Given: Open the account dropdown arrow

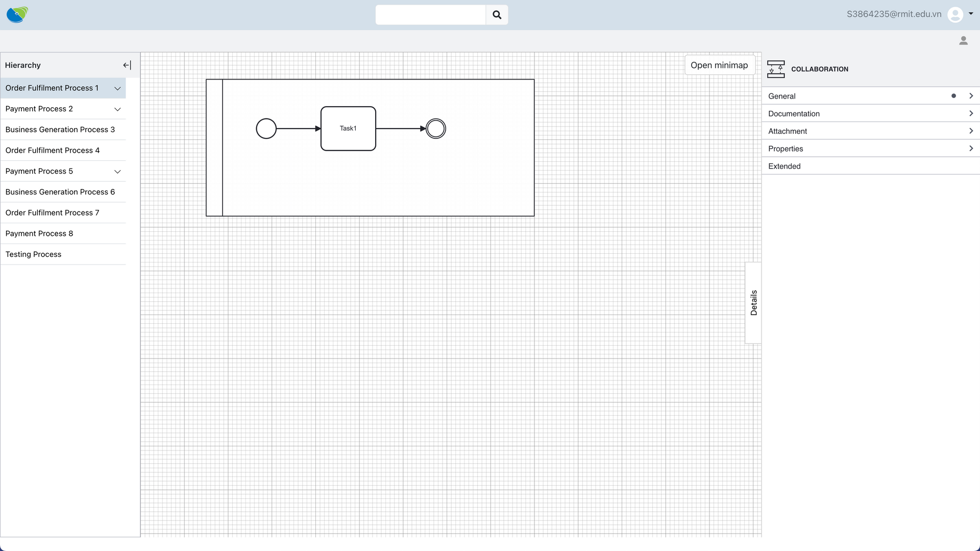Looking at the screenshot, I should pyautogui.click(x=971, y=14).
